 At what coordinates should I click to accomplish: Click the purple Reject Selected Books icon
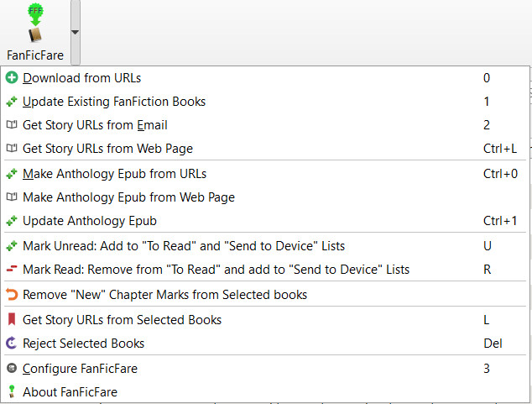[x=12, y=344]
